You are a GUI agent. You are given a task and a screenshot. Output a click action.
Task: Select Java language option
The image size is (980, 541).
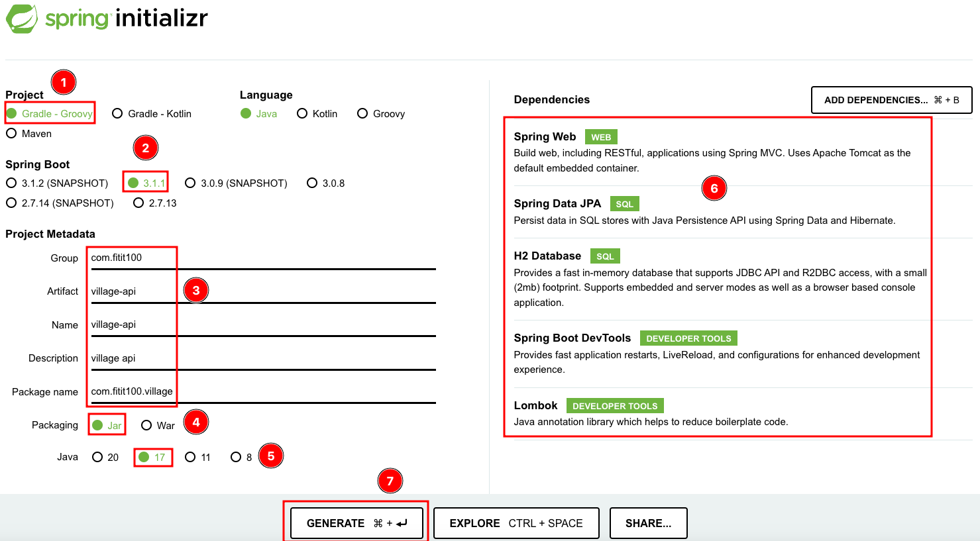(x=259, y=114)
